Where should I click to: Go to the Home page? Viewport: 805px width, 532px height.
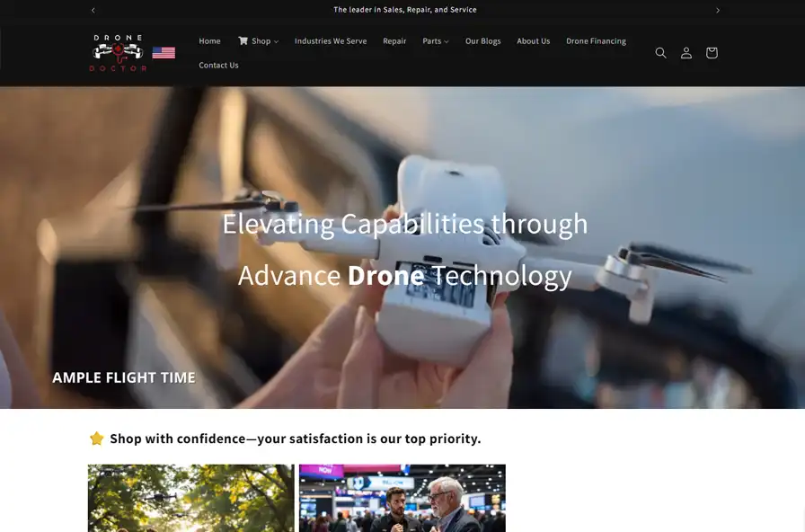209,41
